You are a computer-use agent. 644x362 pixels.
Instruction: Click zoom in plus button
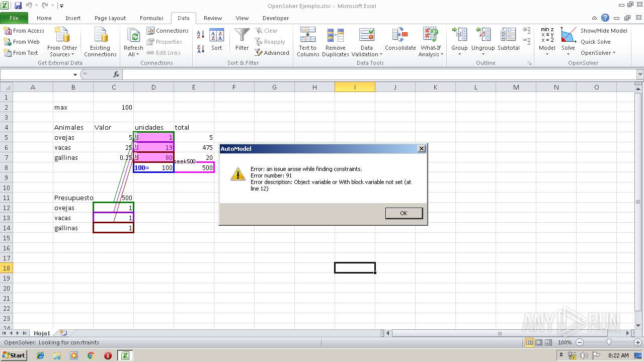tap(637, 342)
